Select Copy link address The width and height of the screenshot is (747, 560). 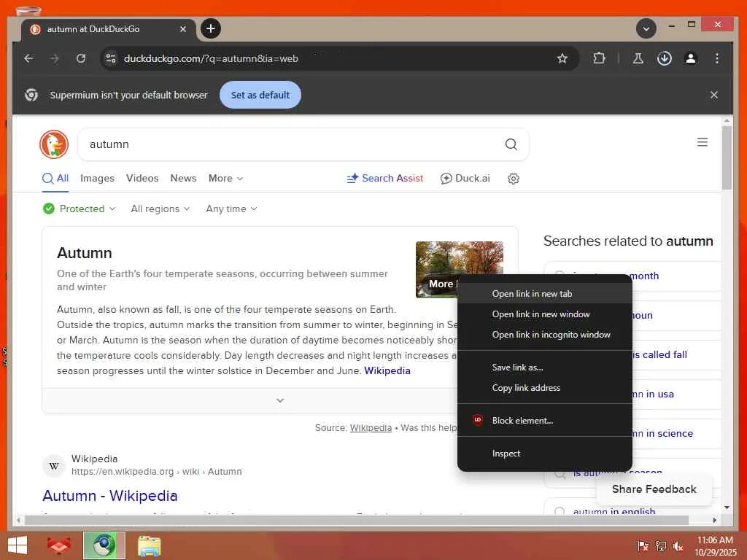pos(544,388)
